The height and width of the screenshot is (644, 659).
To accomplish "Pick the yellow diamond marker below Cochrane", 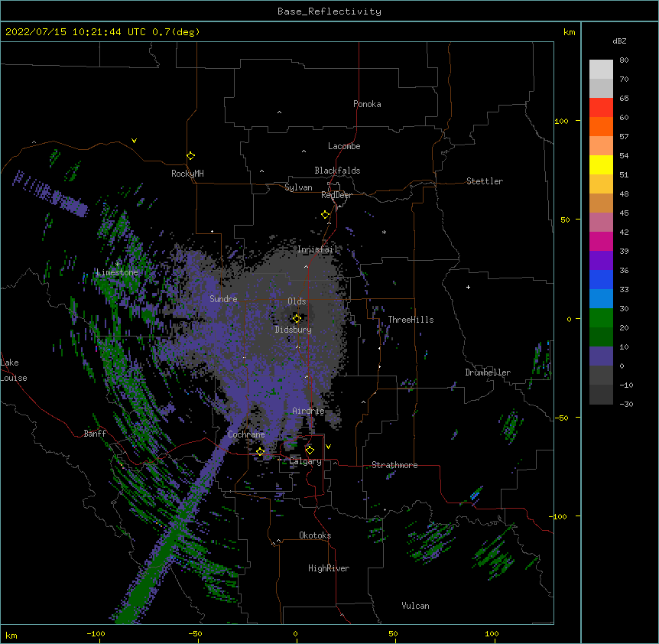I will point(260,451).
